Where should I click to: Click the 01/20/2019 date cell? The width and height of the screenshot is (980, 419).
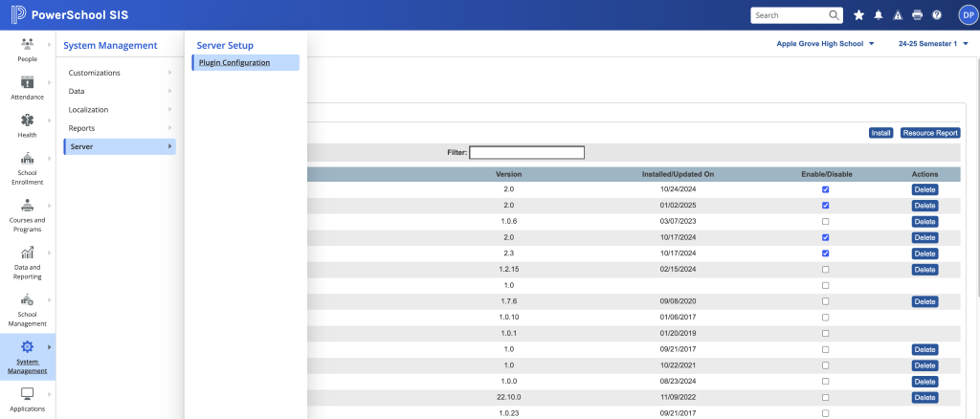(678, 333)
